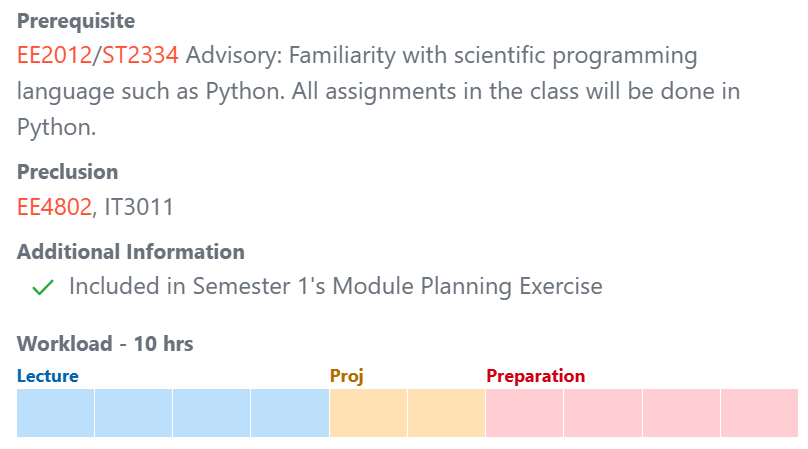Click the second pink Preparation workload block
This screenshot has height=449, width=808.
point(603,413)
